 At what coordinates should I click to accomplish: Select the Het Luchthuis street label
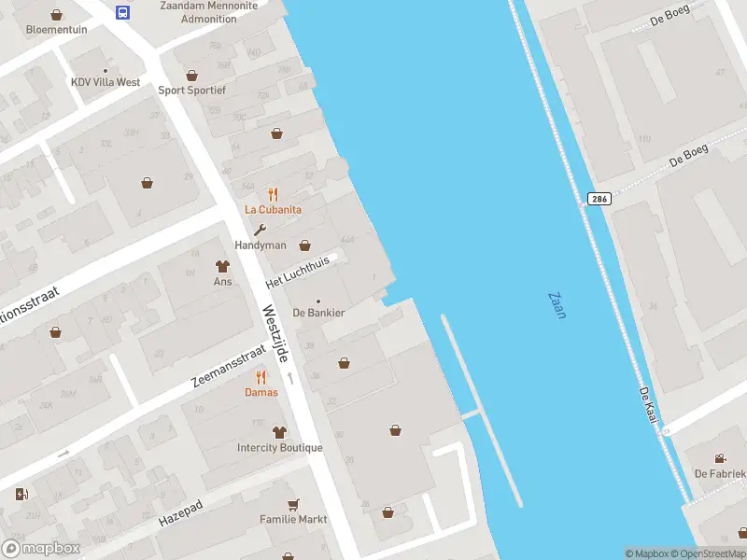(x=298, y=273)
